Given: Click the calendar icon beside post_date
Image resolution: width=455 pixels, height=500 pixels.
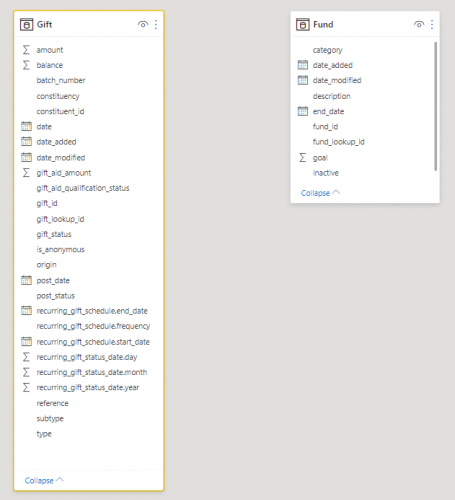Looking at the screenshot, I should [26, 280].
